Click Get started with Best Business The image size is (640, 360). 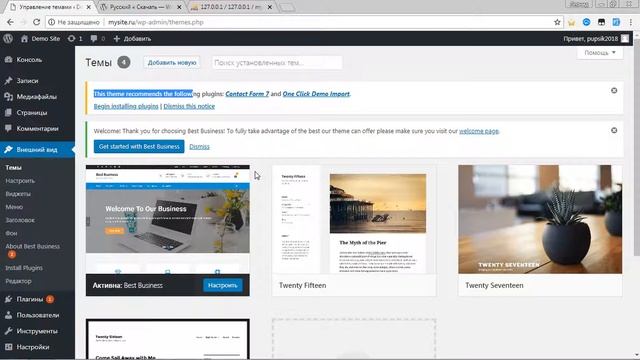click(139, 146)
